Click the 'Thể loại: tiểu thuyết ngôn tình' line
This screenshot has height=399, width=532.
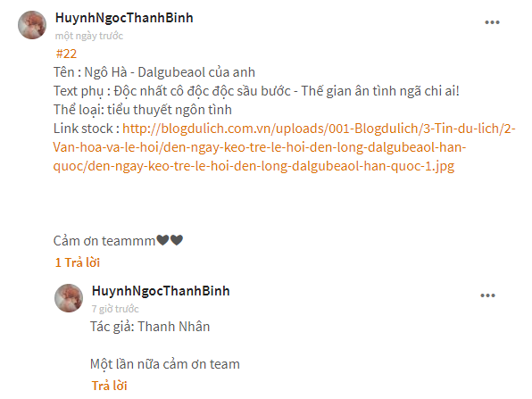click(143, 110)
